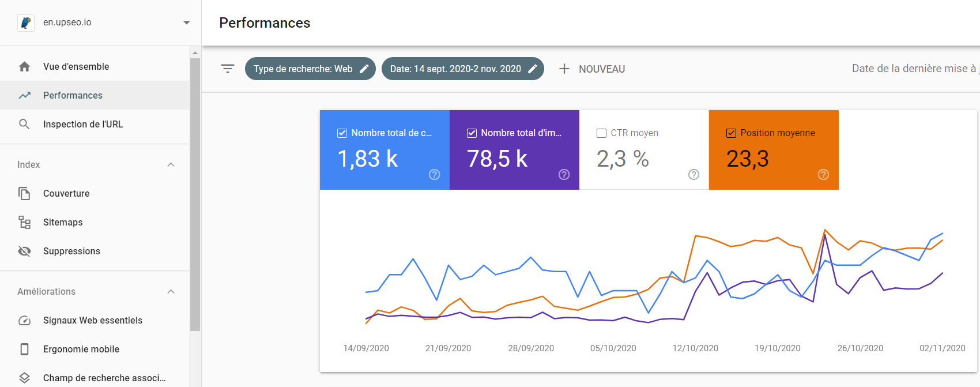The image size is (980, 387).
Task: Edit the Date range filter chip
Action: pos(462,69)
